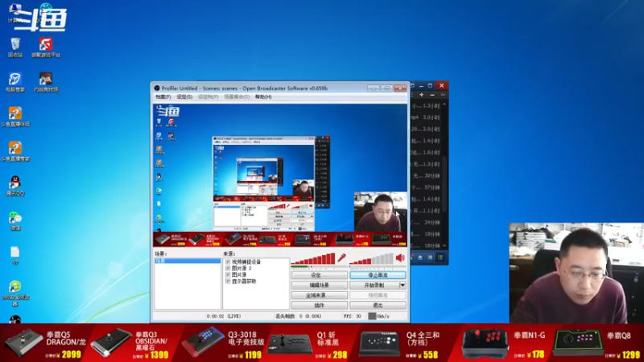Click the image icon in dark window bottom bar
The image size is (644, 362).
click(x=430, y=257)
